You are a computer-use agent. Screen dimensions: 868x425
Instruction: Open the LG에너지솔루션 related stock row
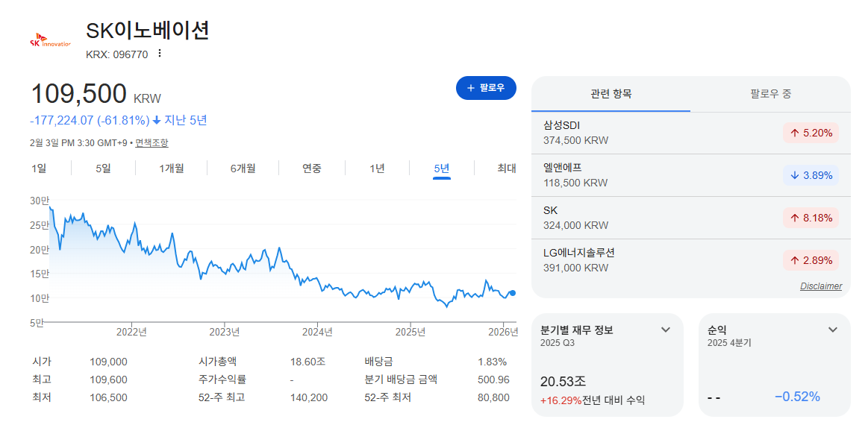[691, 260]
